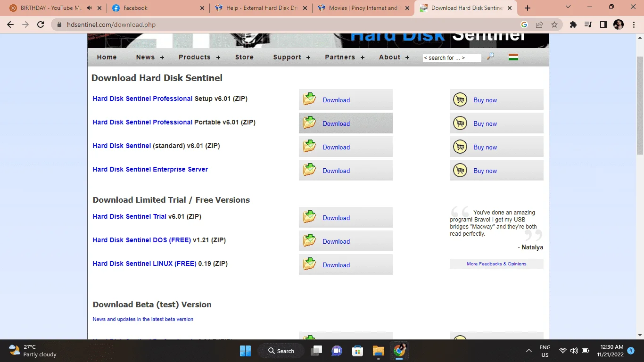This screenshot has width=644, height=362.
Task: Open a new browser tab
Action: pyautogui.click(x=528, y=8)
